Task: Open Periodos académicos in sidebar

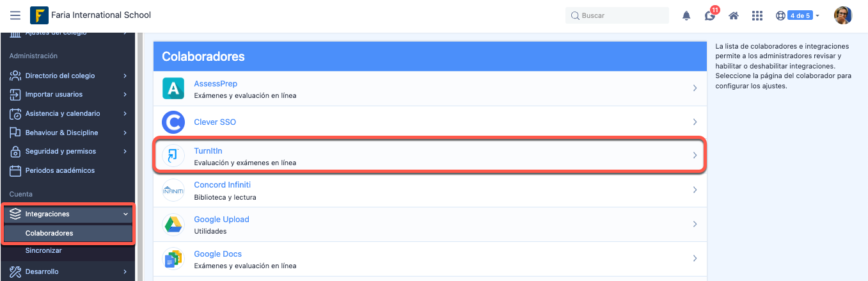Action: [x=59, y=171]
